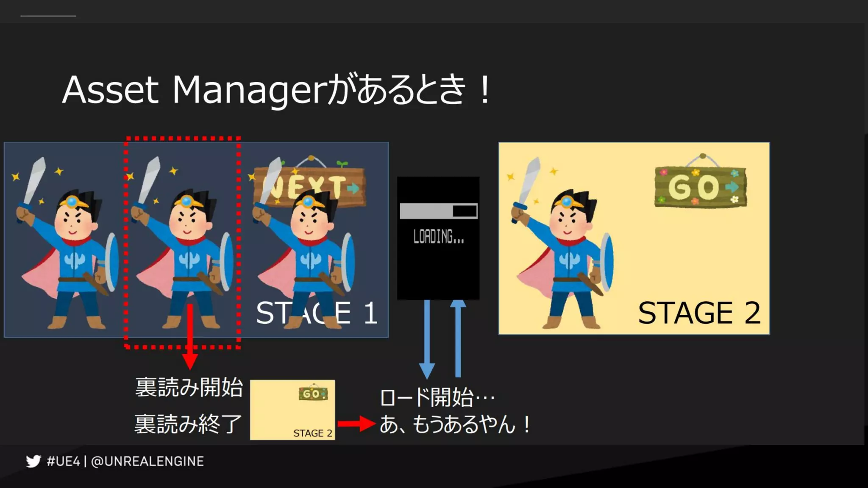868x488 pixels.
Task: Click the Twitter bird icon
Action: pos(33,461)
